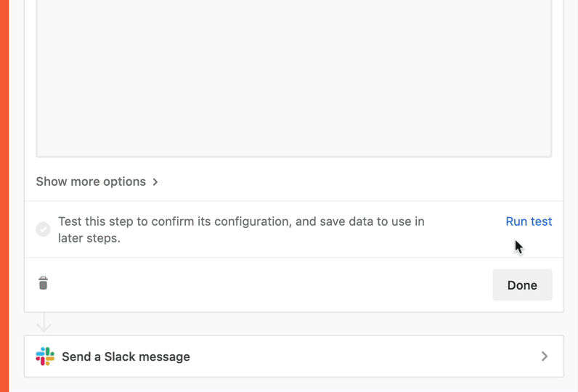Click the bottom edge of the text area
The width and height of the screenshot is (578, 392).
293,155
